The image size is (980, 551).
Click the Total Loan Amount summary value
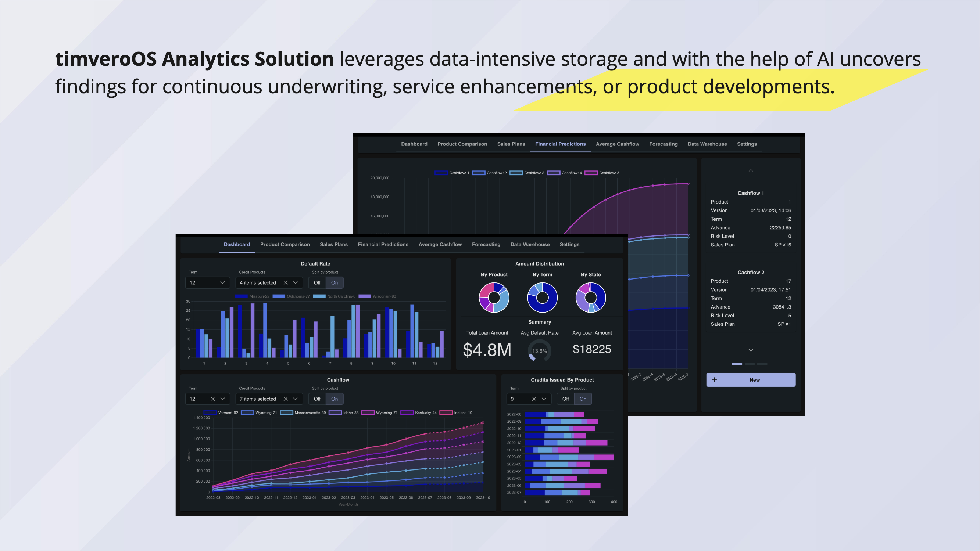(485, 349)
